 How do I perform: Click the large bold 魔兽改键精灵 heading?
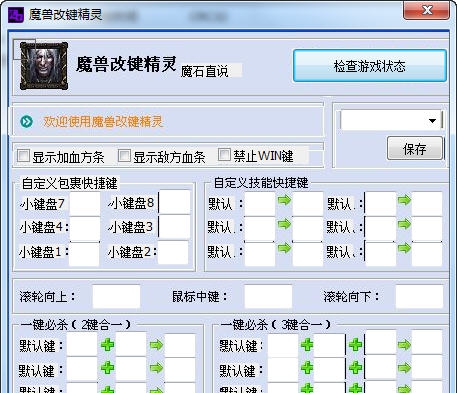[x=127, y=64]
